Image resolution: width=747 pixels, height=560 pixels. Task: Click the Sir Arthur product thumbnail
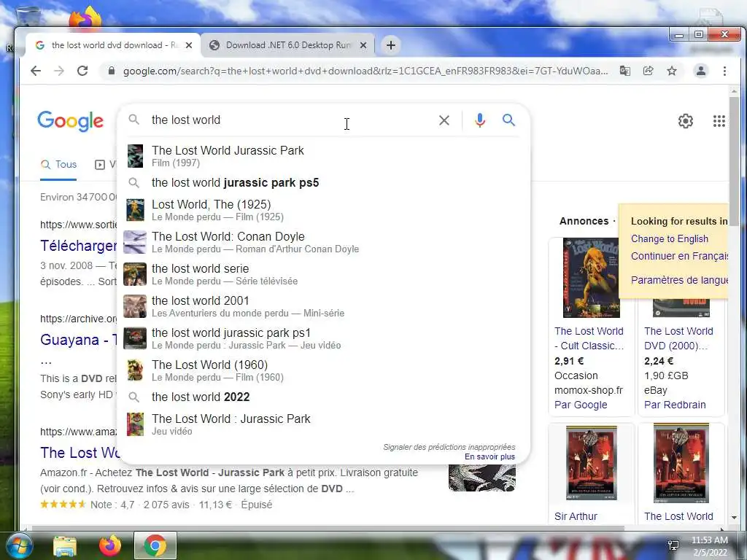591,463
